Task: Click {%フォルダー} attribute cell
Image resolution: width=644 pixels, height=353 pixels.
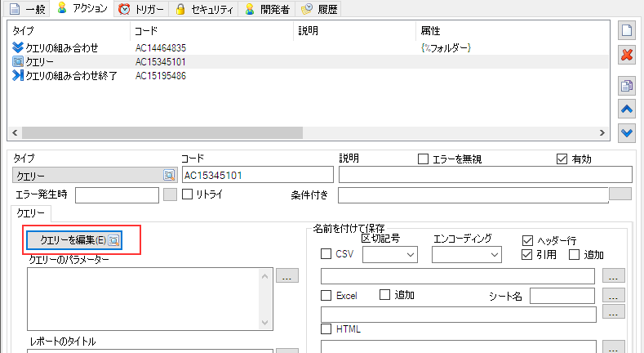Action: [x=446, y=47]
